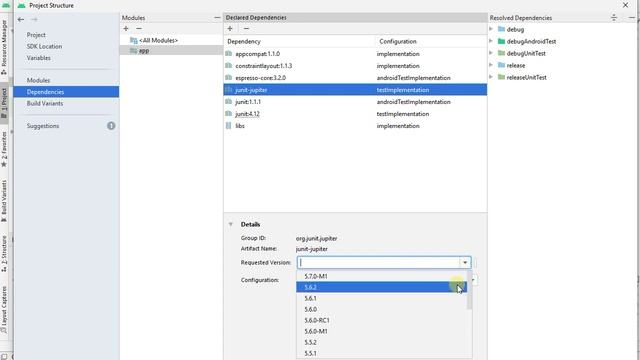Select the app module

(171, 51)
